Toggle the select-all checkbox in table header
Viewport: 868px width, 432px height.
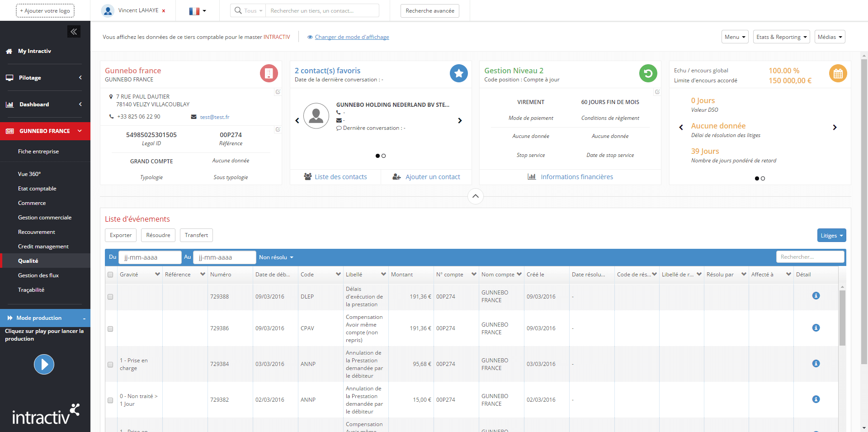pos(110,275)
